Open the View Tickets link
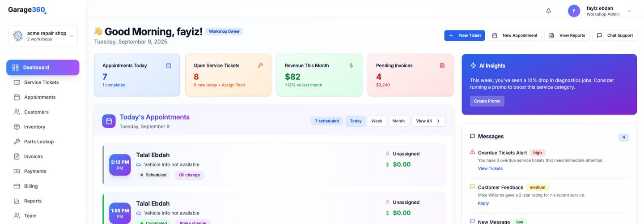 pos(490,168)
